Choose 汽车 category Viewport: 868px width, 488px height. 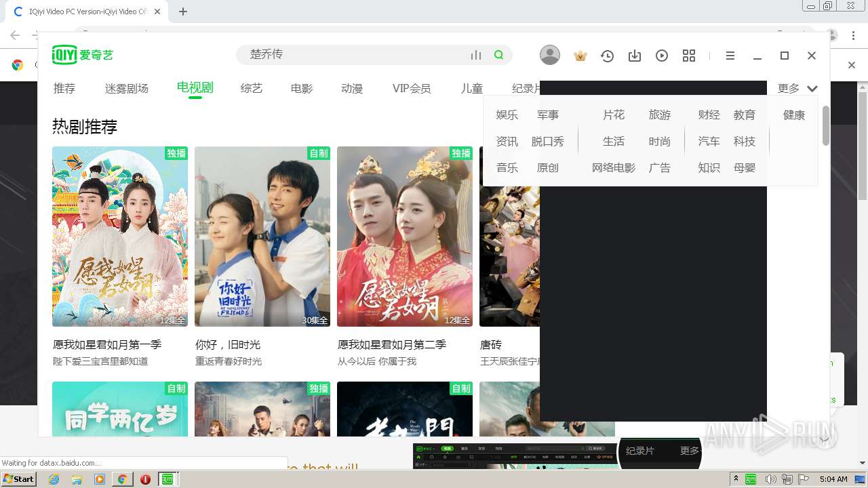tap(709, 142)
